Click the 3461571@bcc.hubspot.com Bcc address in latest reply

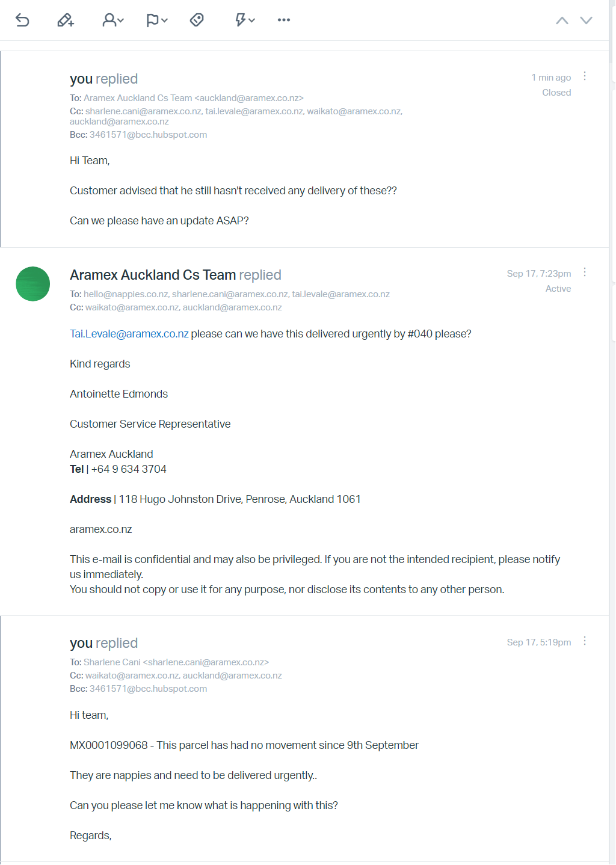[148, 135]
